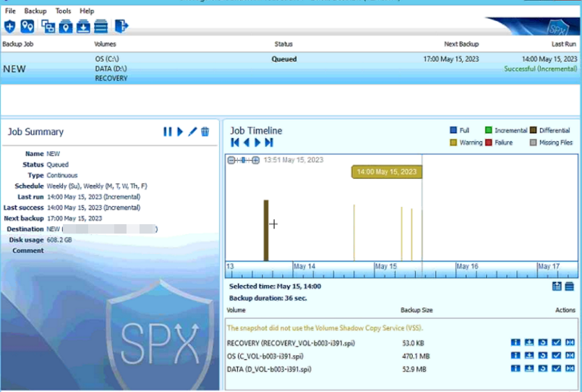Click download-arrow icon in OS row
The width and height of the screenshot is (582, 392).
[x=529, y=356]
